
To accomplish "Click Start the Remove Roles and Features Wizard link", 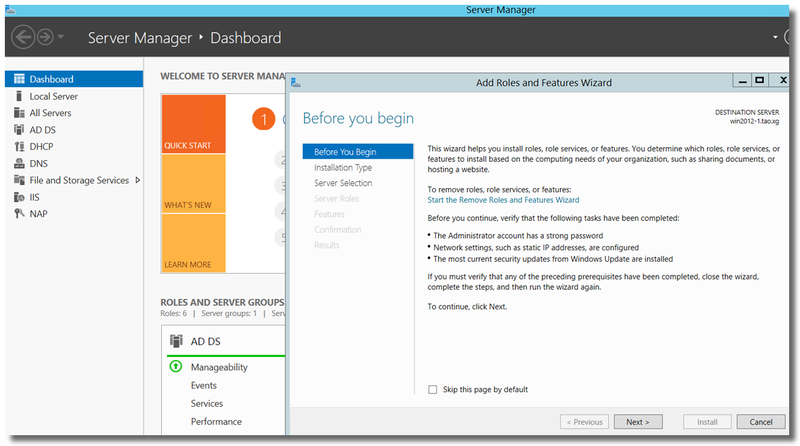I will [503, 200].
